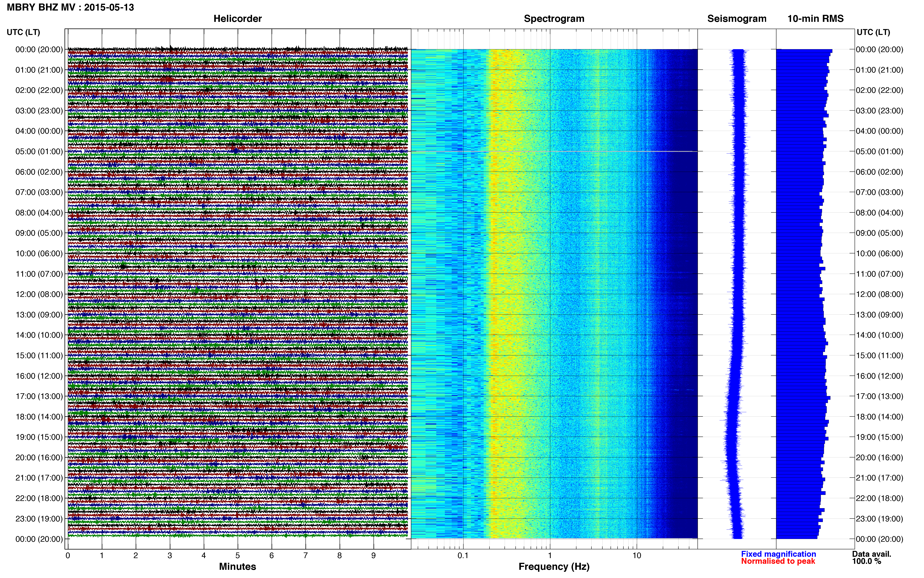Click left time label 10:00 (06:00)
Image resolution: width=924 pixels, height=578 pixels.
tap(39, 253)
